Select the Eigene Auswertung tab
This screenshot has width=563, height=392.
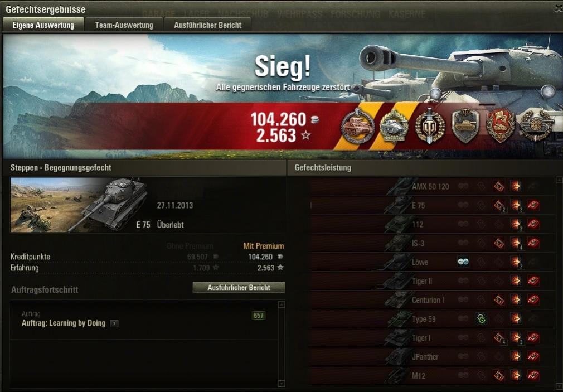tap(43, 25)
